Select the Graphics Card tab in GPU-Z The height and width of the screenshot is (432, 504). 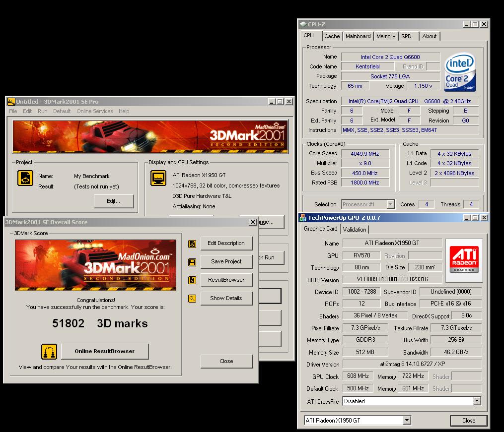(x=320, y=229)
